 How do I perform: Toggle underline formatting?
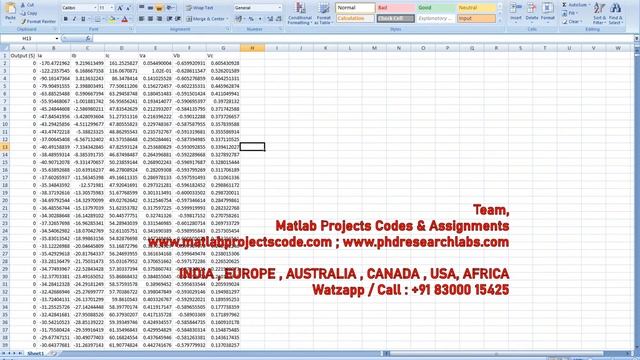click(83, 19)
